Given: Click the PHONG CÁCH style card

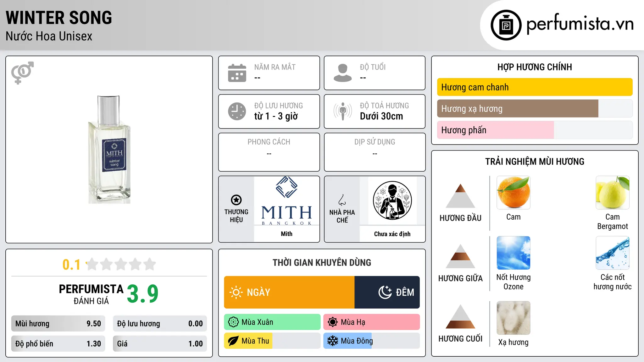Looking at the screenshot, I should [x=269, y=152].
